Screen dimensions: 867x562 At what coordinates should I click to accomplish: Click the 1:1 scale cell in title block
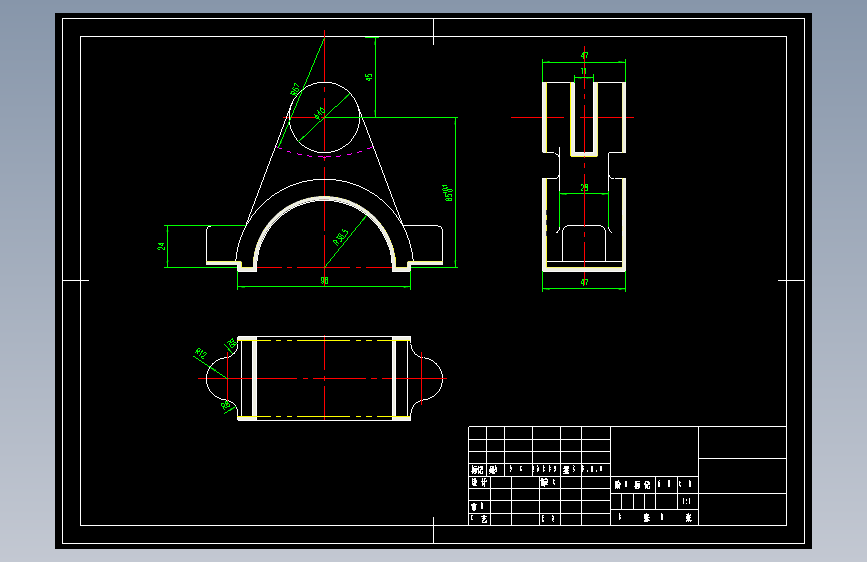[x=686, y=502]
